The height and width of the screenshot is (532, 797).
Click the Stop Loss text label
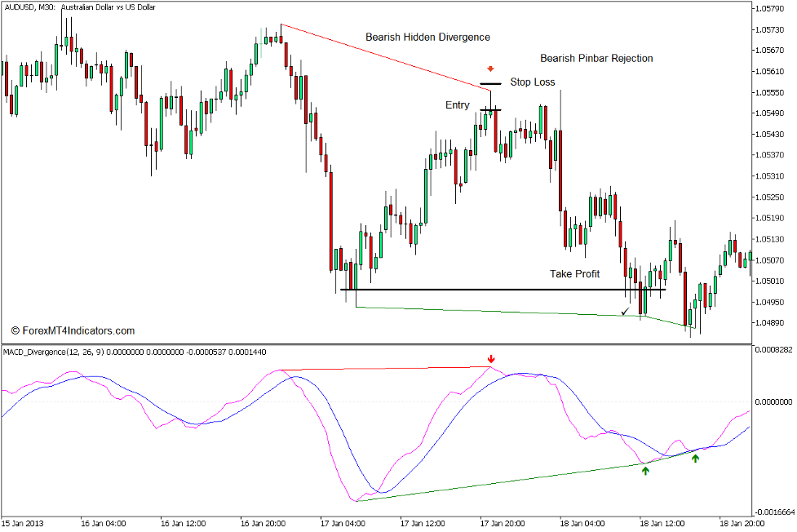click(532, 82)
